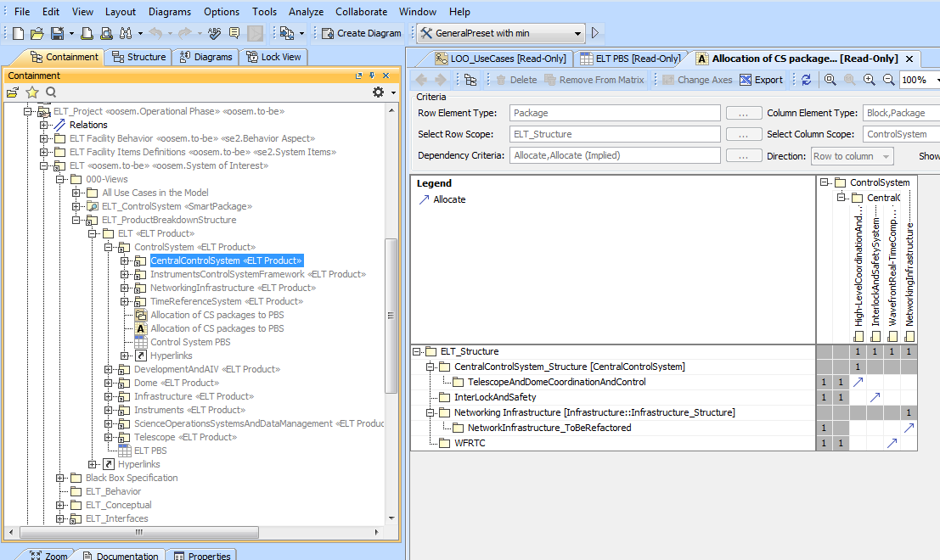The width and height of the screenshot is (940, 560).
Task: Open a project with the folder icon
Action: pyautogui.click(x=37, y=33)
